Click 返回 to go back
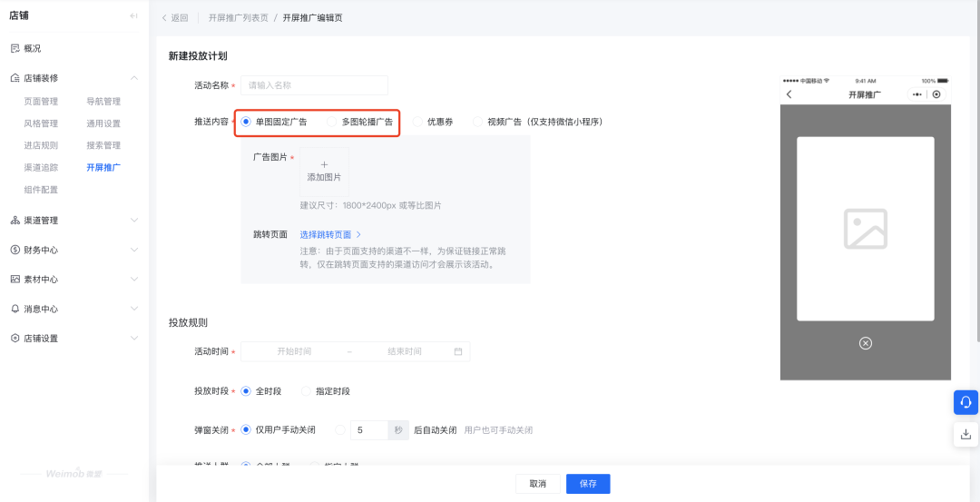This screenshot has width=980, height=502. 175,17
